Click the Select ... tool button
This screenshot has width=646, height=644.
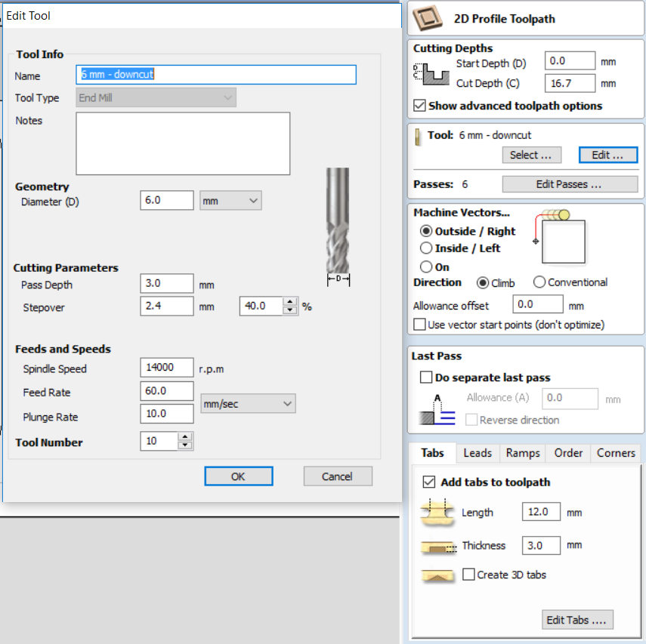[531, 155]
